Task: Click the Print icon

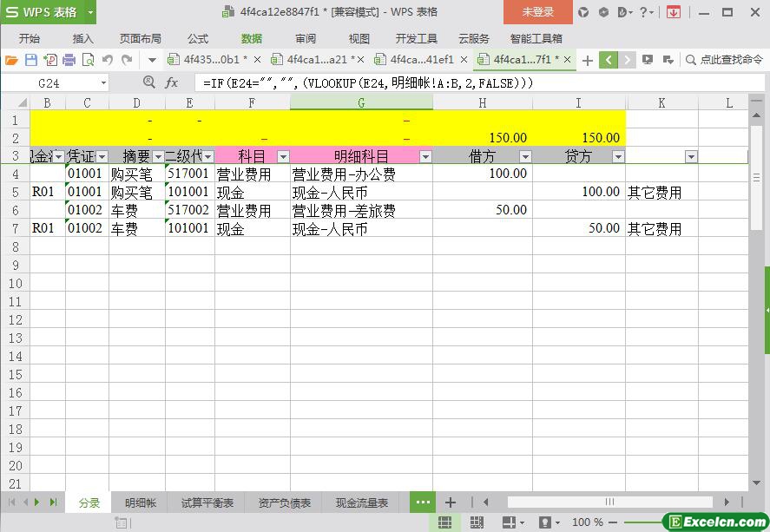Action: tap(69, 60)
